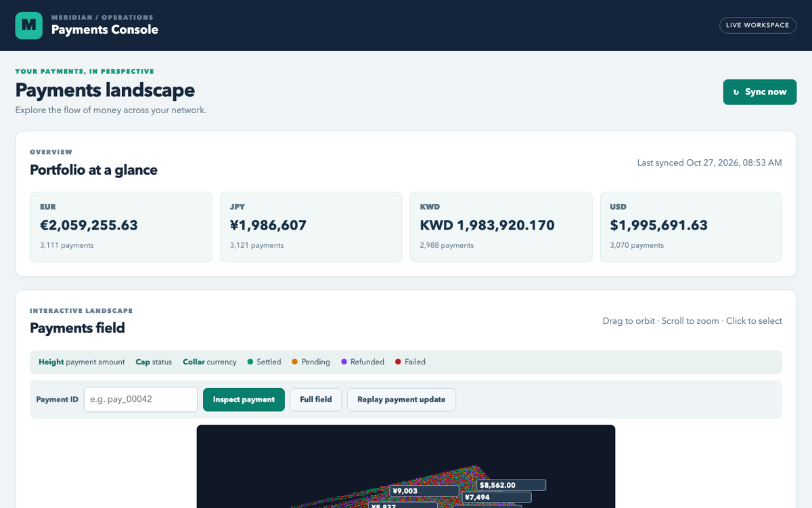Click the red Failed legend dot

(x=398, y=362)
